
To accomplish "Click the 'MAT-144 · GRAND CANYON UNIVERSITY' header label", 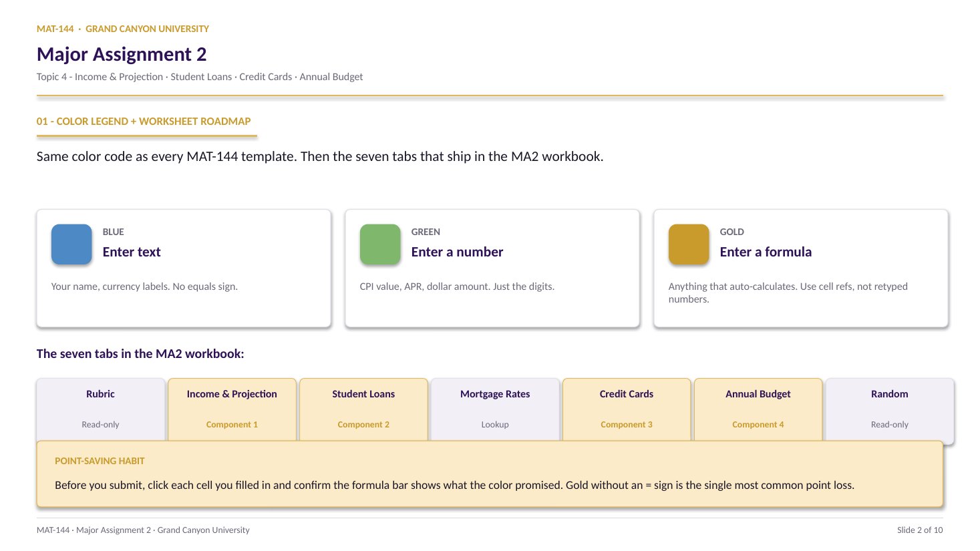I will click(123, 29).
